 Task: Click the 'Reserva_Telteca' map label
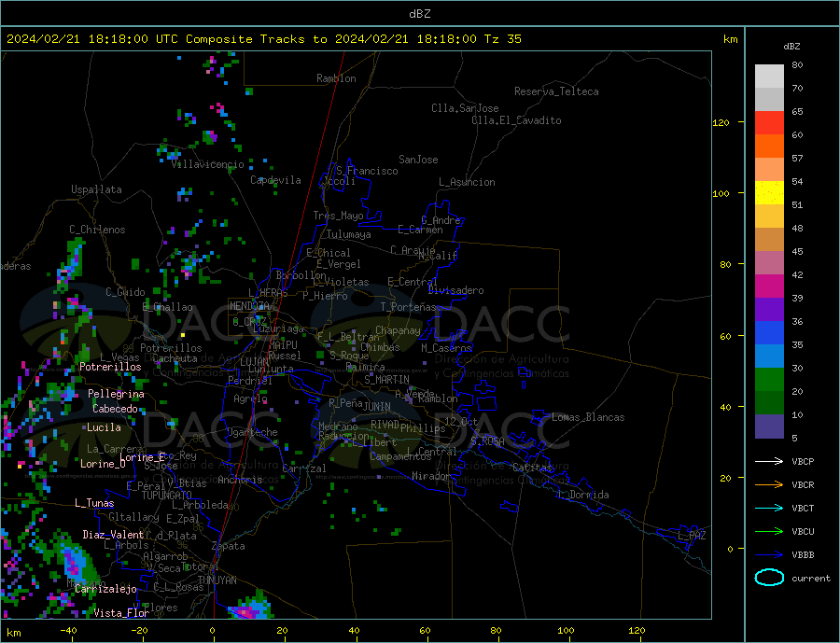[x=556, y=91]
